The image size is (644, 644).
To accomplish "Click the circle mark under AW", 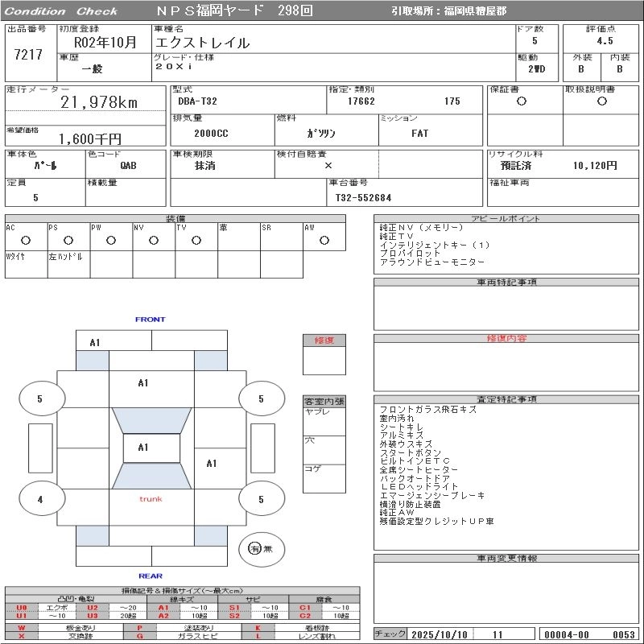I will point(324,240).
